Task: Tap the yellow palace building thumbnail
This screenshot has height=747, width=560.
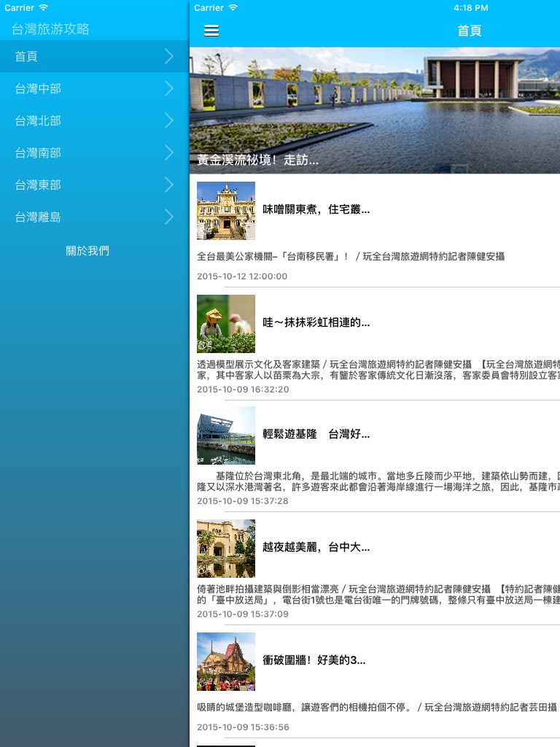Action: pyautogui.click(x=226, y=211)
